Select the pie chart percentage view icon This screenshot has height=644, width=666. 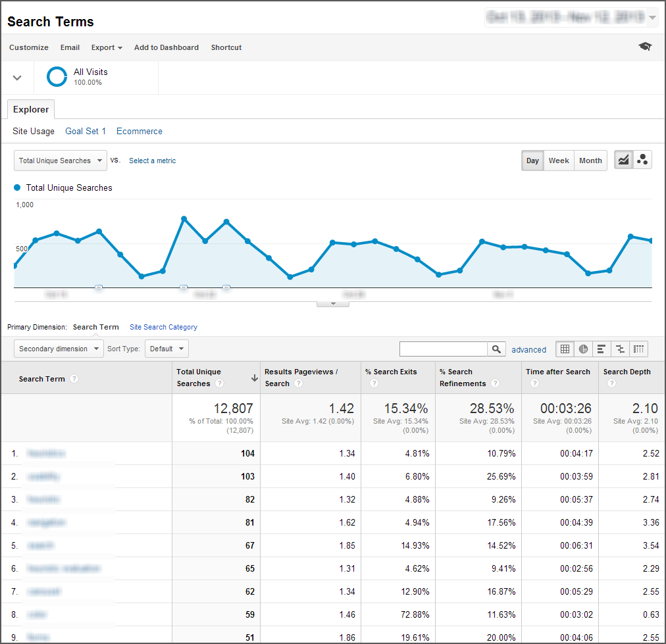click(583, 349)
